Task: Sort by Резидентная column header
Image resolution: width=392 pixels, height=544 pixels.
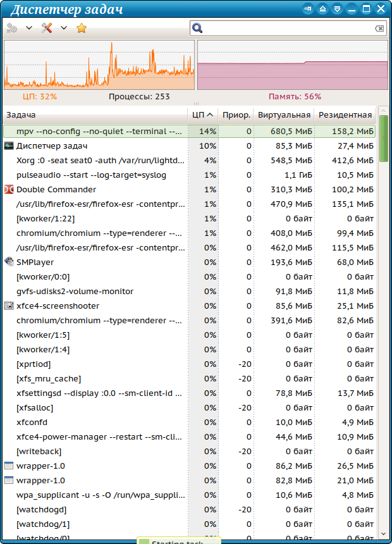Action: point(345,115)
